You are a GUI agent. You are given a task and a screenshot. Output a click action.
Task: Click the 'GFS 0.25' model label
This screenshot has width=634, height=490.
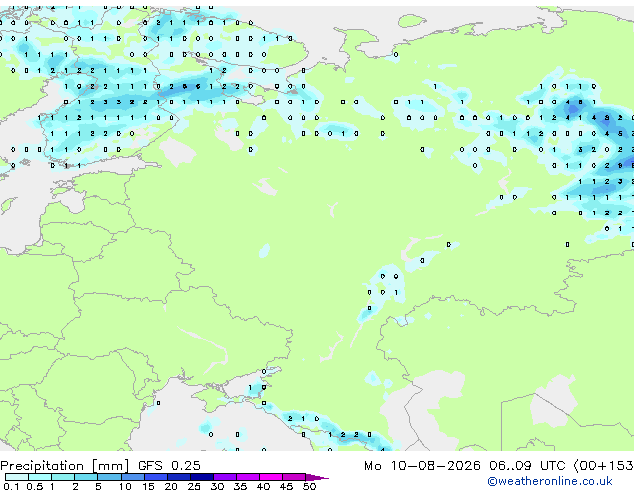pyautogui.click(x=169, y=466)
